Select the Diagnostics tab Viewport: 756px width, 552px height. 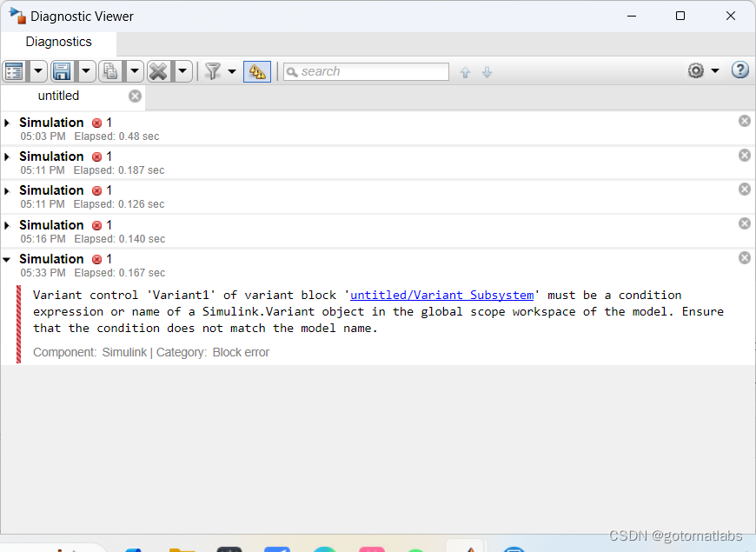coord(58,42)
